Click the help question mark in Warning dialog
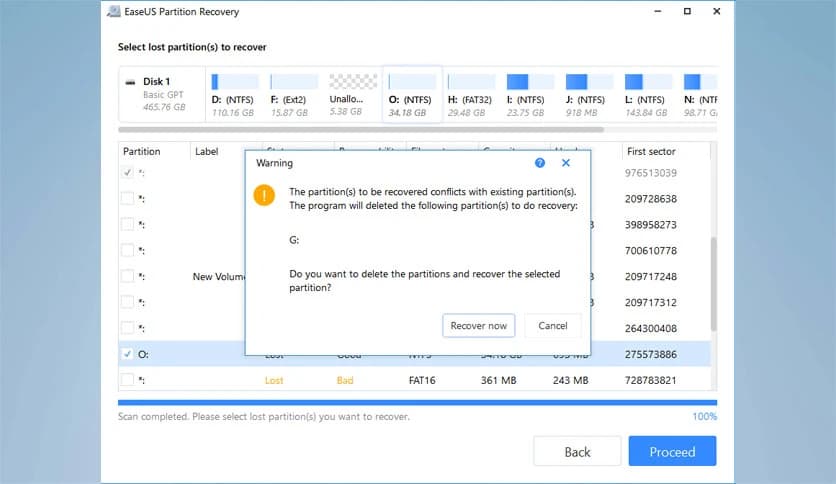 tap(540, 163)
